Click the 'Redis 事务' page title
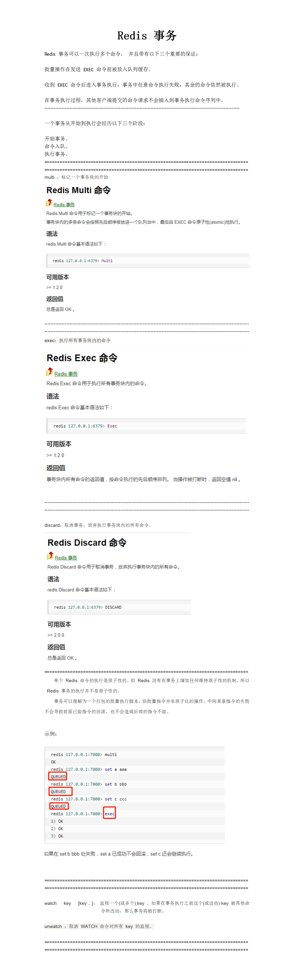The height and width of the screenshot is (980, 294). [147, 36]
